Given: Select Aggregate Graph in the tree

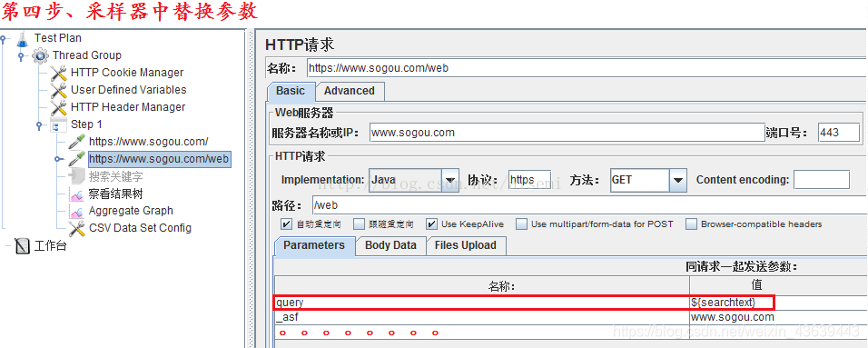Looking at the screenshot, I should [131, 211].
